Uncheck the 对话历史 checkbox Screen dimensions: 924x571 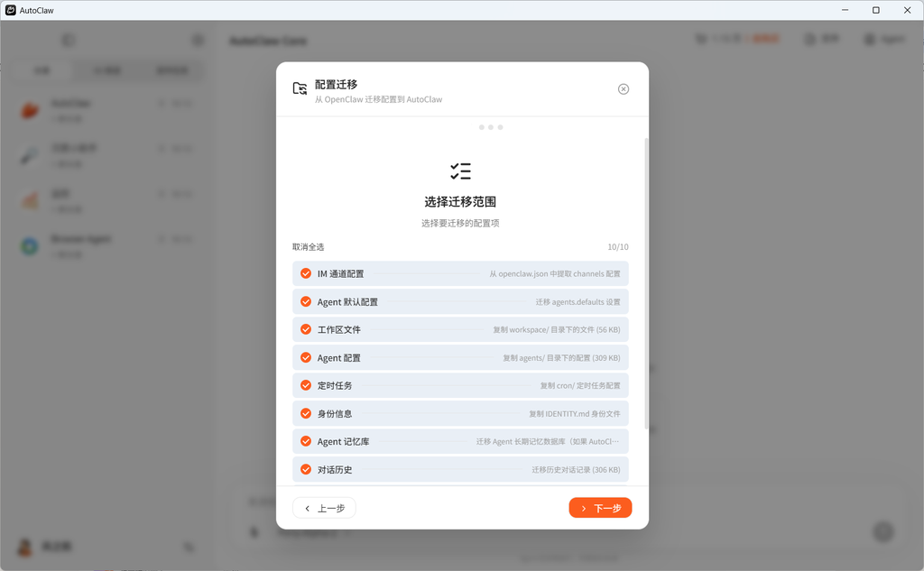point(306,470)
